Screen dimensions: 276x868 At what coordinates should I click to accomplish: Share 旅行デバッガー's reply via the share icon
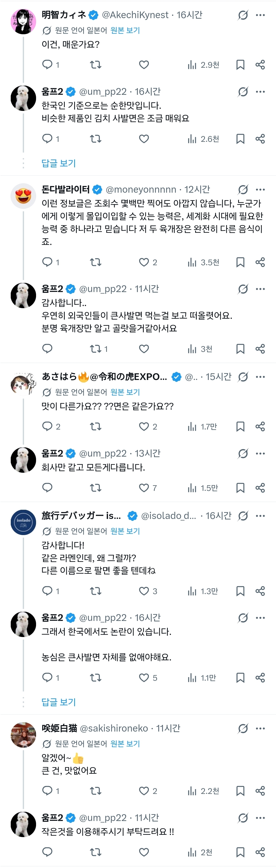pyautogui.click(x=260, y=591)
